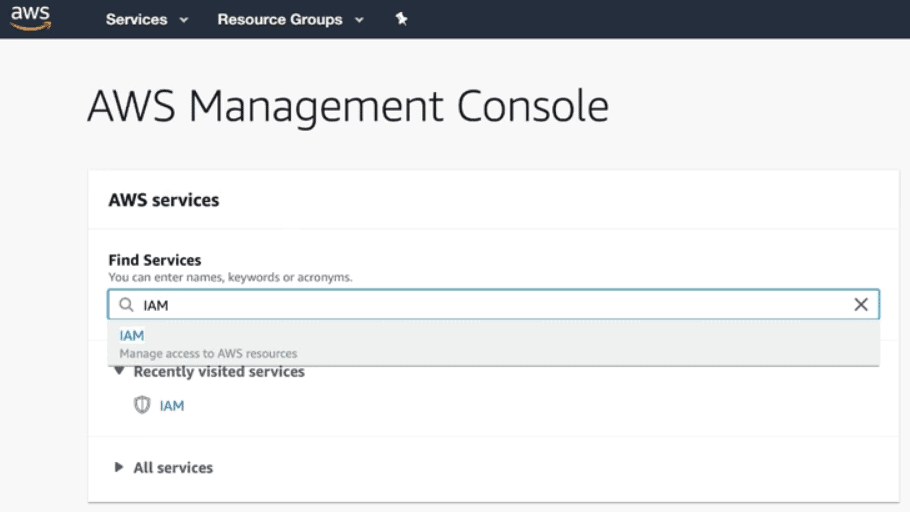Click 'Manage access to AWS resources' description
The image size is (910, 512).
tap(208, 354)
